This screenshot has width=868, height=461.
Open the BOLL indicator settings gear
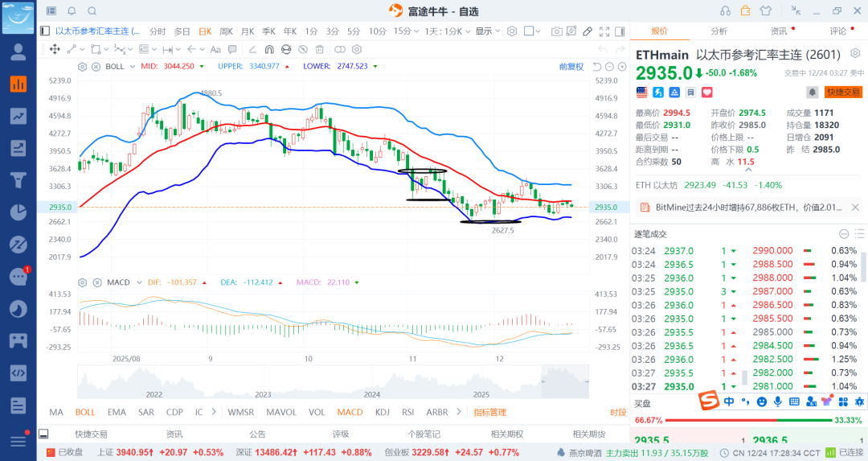pyautogui.click(x=83, y=67)
